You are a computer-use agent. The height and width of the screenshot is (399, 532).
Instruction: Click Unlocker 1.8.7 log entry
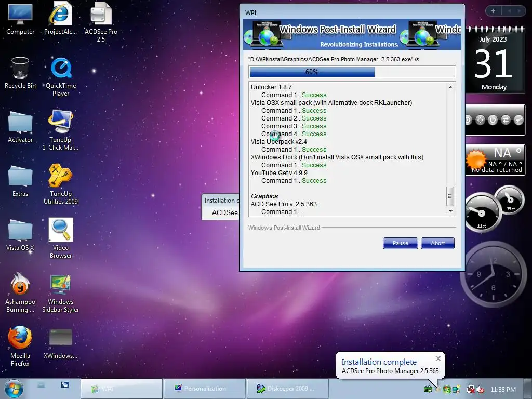[271, 87]
